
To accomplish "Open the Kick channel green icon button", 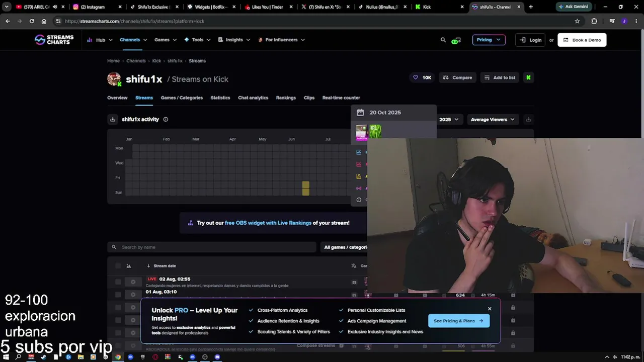I will pyautogui.click(x=528, y=77).
